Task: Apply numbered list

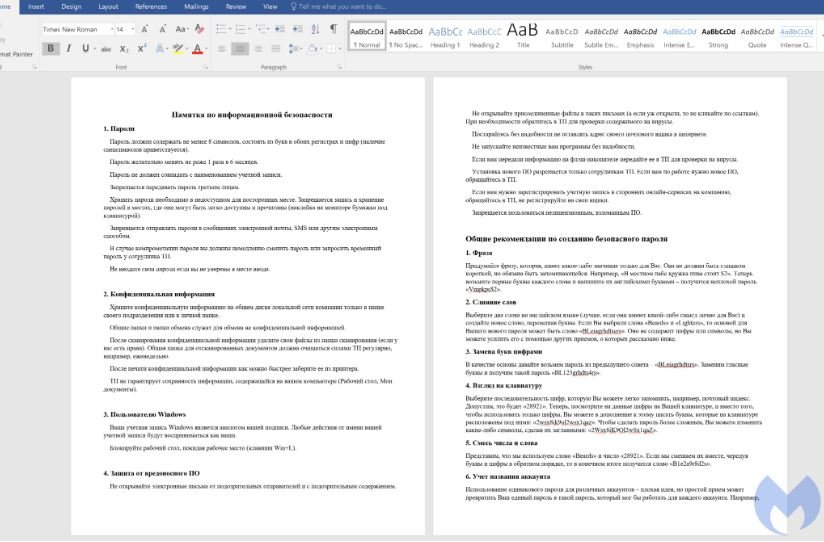Action: point(240,29)
